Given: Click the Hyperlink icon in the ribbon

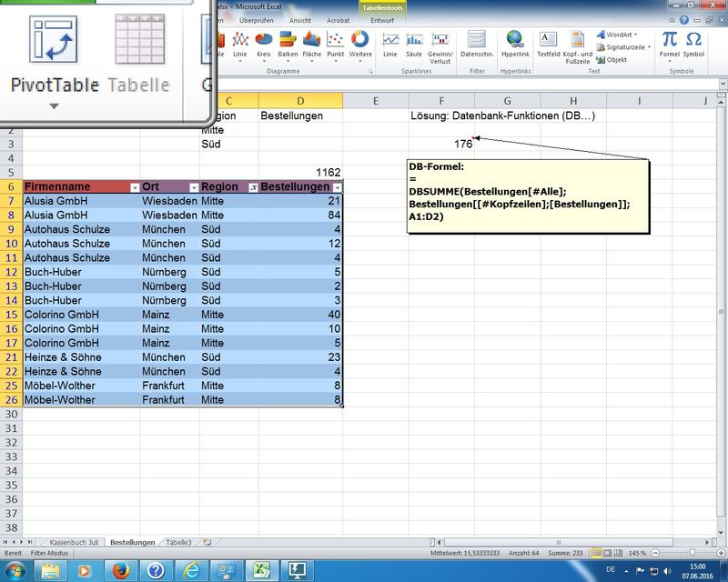Looking at the screenshot, I should (515, 43).
